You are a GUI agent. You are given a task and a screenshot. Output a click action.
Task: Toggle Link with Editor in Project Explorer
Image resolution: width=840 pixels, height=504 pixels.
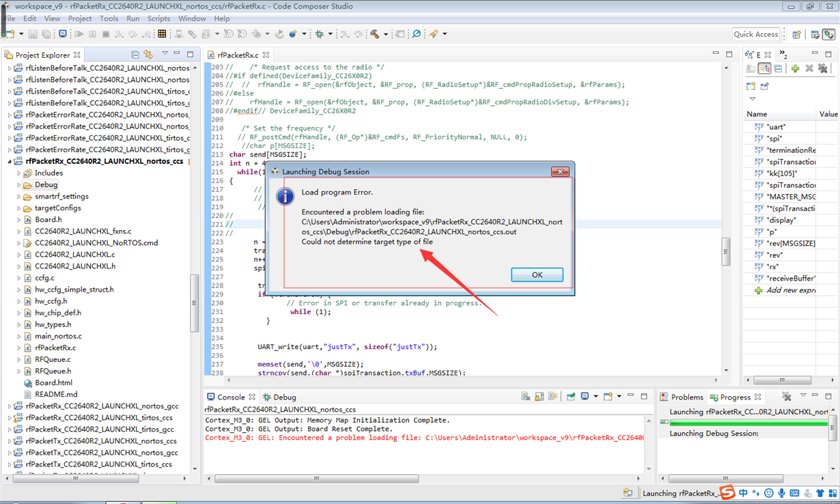(148, 55)
